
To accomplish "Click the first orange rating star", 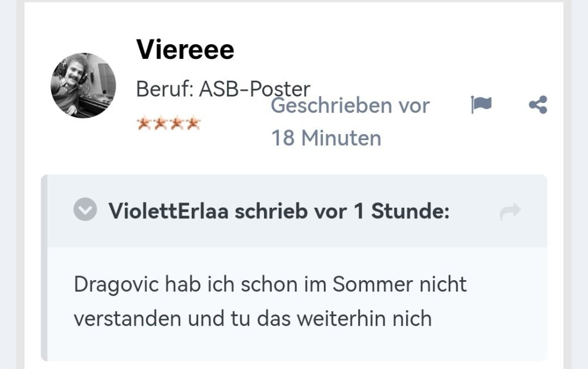I will point(143,124).
